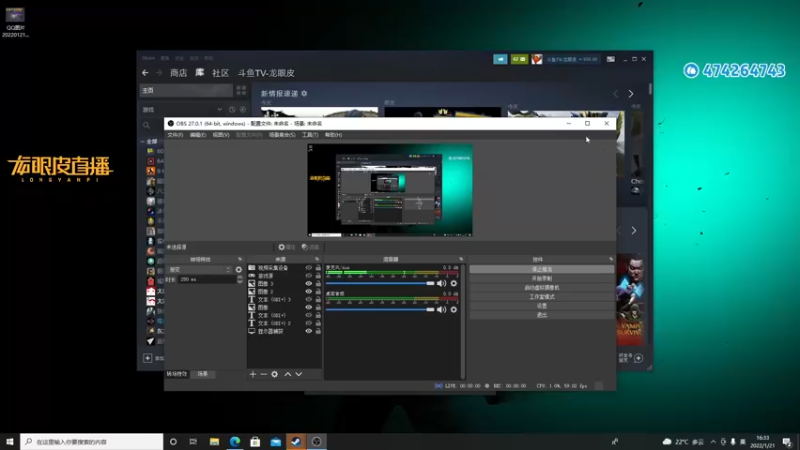Enter Steam Big Picture mode icon
Image resolution: width=800 pixels, height=450 pixels.
point(611,59)
